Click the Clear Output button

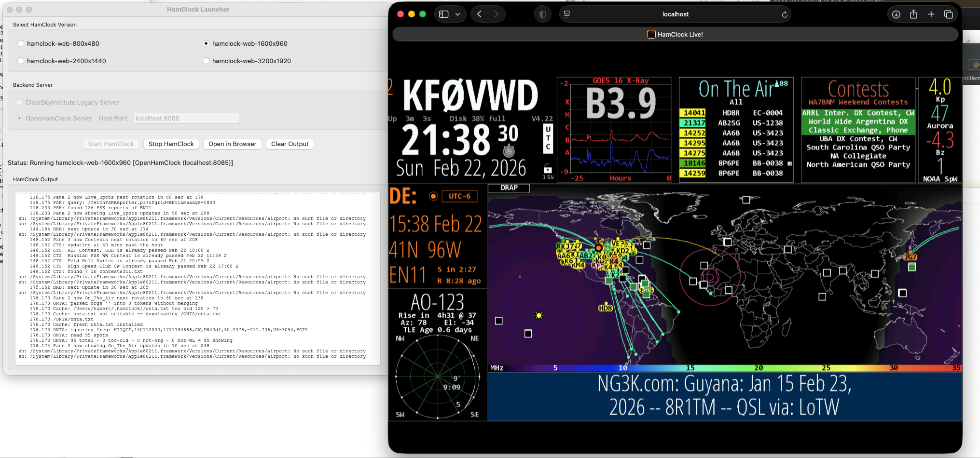click(290, 144)
